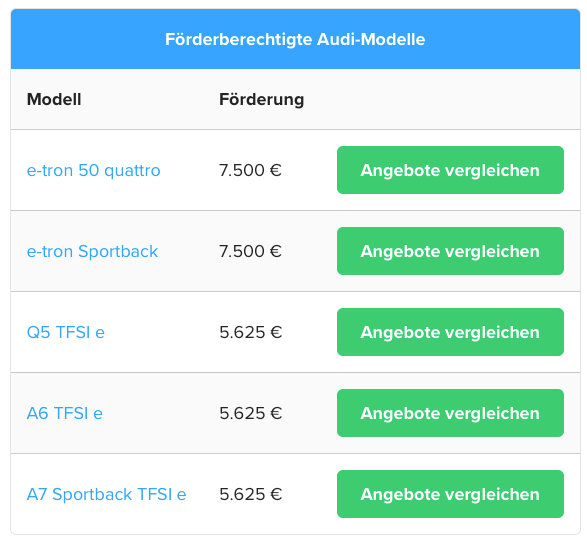This screenshot has height=542, width=587.
Task: Compare offers for e-tron 50 quattro
Action: tap(450, 170)
